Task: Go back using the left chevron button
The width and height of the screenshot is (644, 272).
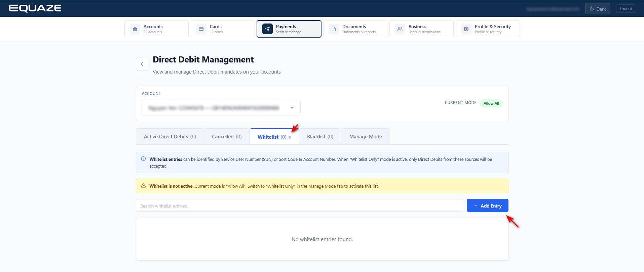Action: (142, 64)
